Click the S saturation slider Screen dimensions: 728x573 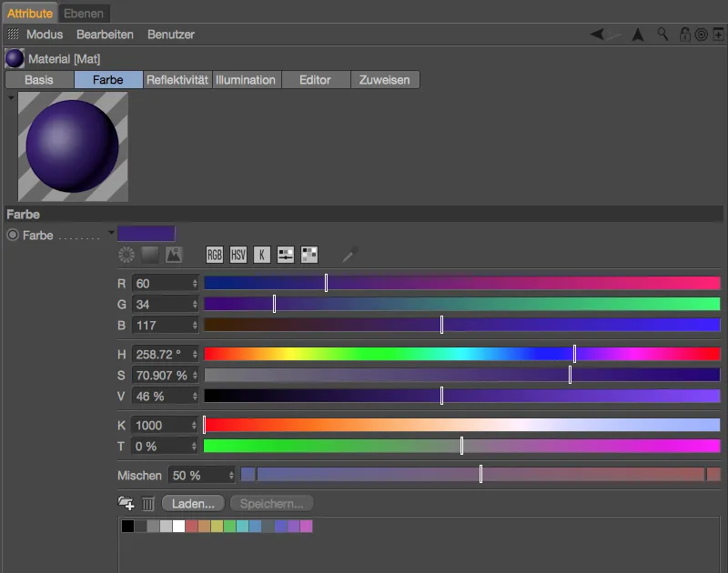pyautogui.click(x=462, y=375)
